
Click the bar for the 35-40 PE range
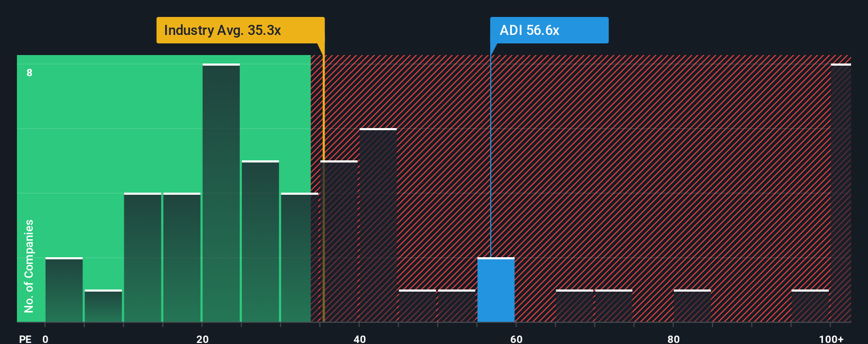tap(339, 241)
